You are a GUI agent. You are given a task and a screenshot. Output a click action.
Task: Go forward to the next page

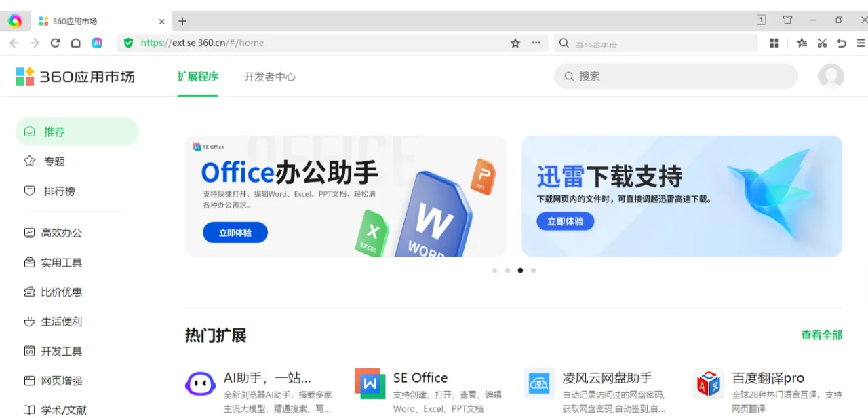click(35, 43)
